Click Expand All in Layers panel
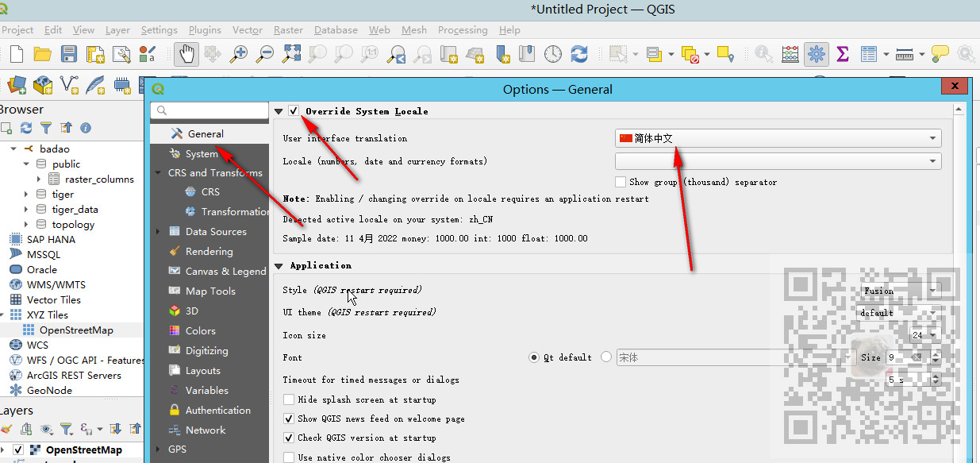 point(116,430)
